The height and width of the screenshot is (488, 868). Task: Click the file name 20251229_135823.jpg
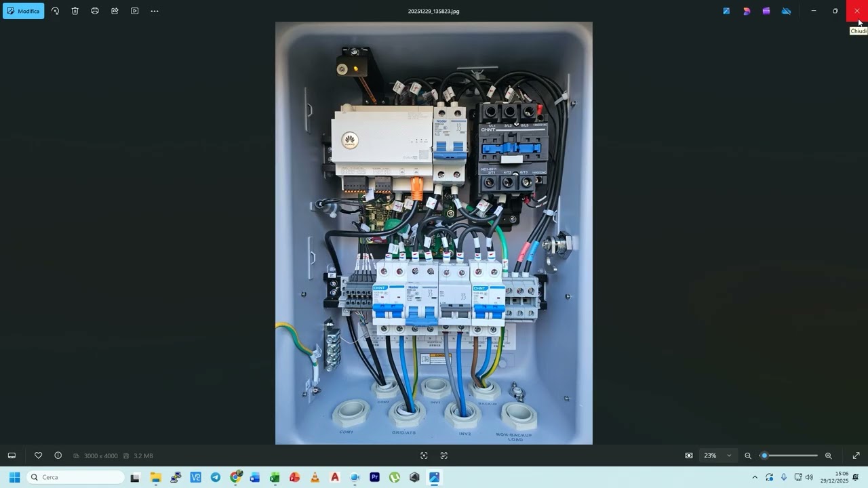pos(434,12)
